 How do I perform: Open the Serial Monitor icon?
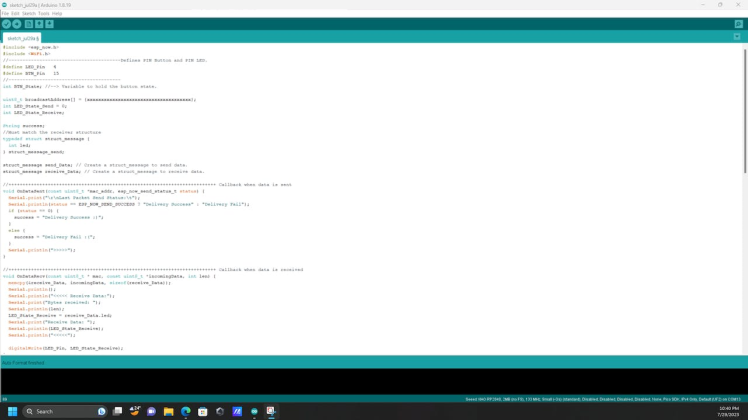tap(738, 24)
